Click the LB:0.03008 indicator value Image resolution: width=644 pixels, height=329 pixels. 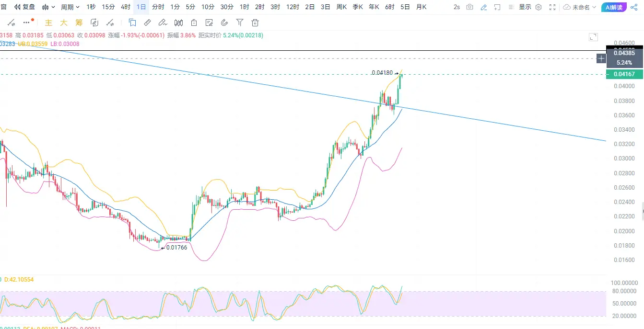(65, 44)
